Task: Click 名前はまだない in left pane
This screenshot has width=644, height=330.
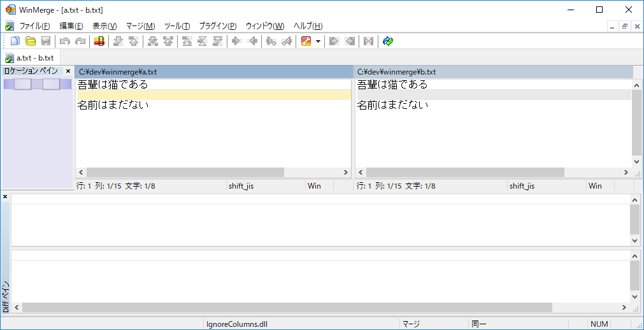Action: [113, 104]
